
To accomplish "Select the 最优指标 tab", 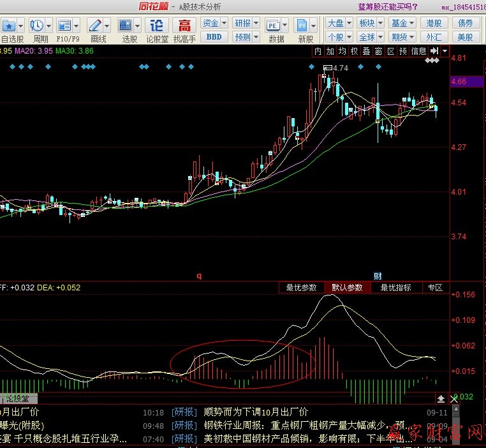I will click(395, 288).
